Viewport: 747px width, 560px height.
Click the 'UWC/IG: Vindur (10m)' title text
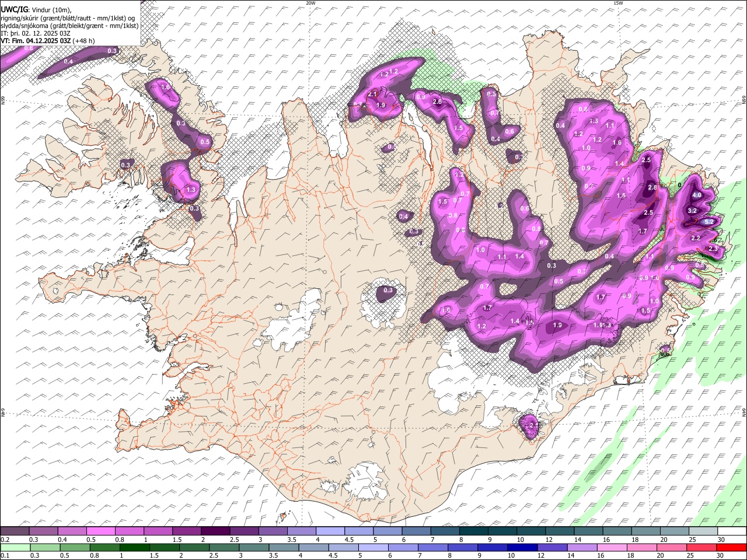click(36, 9)
